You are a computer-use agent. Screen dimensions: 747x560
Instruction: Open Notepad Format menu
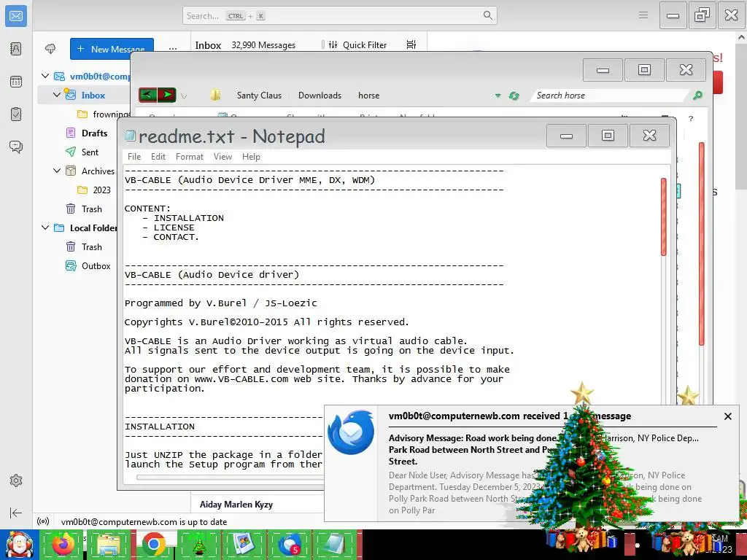190,157
